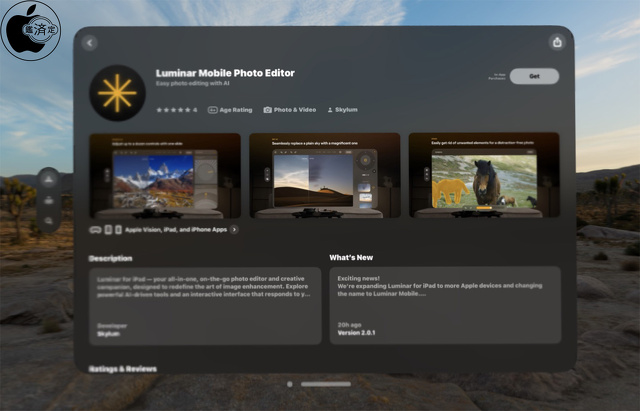Viewport: 640px width, 411px height.
Task: Click the "Description" heading
Action: click(110, 258)
